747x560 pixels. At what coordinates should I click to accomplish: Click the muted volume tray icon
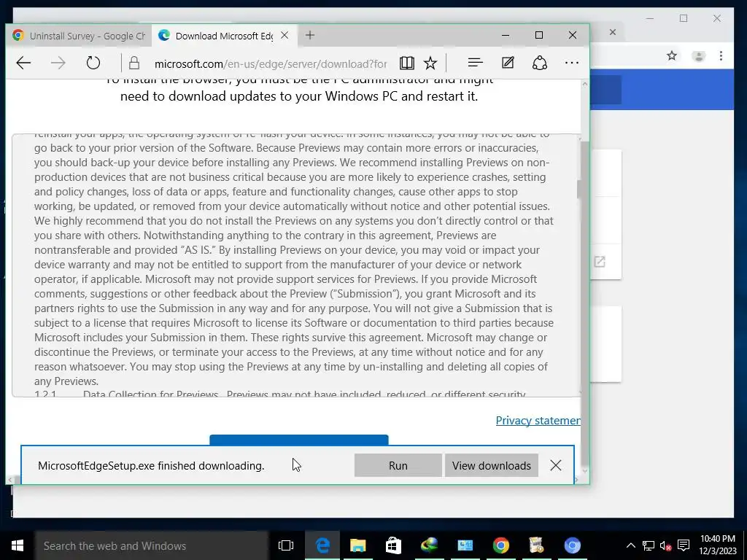click(x=665, y=545)
